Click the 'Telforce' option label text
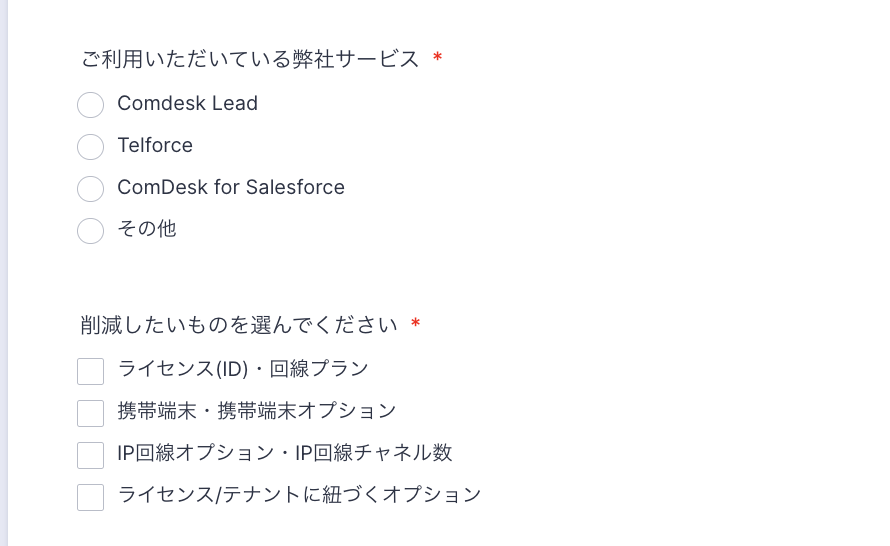Image resolution: width=890 pixels, height=546 pixels. click(x=155, y=145)
